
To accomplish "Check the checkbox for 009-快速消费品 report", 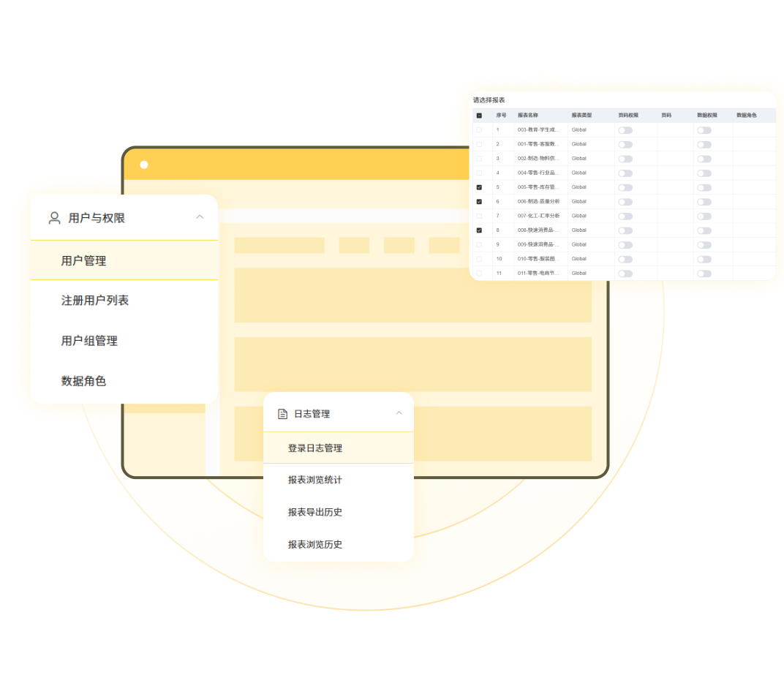I will 480,244.
